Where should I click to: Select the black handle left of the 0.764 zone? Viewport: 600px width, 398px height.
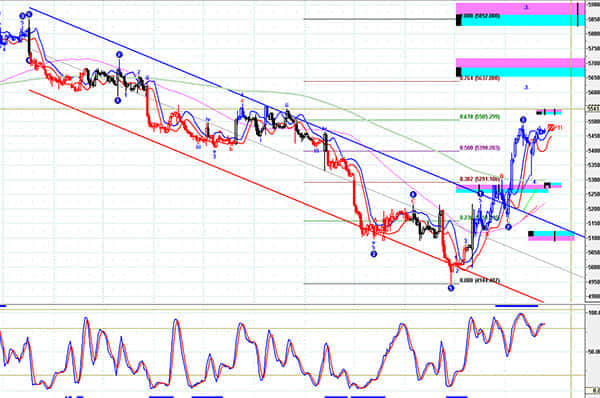(458, 72)
